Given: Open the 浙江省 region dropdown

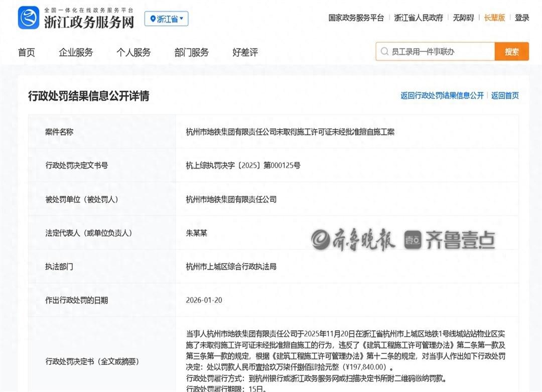Looking at the screenshot, I should coord(166,19).
